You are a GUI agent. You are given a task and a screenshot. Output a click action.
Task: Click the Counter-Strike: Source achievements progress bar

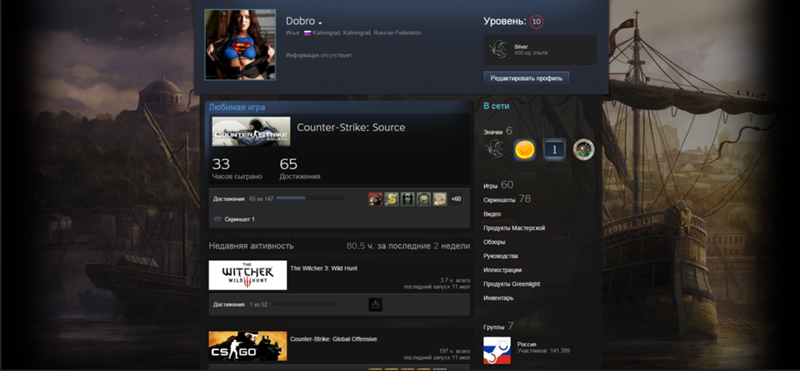pyautogui.click(x=310, y=198)
